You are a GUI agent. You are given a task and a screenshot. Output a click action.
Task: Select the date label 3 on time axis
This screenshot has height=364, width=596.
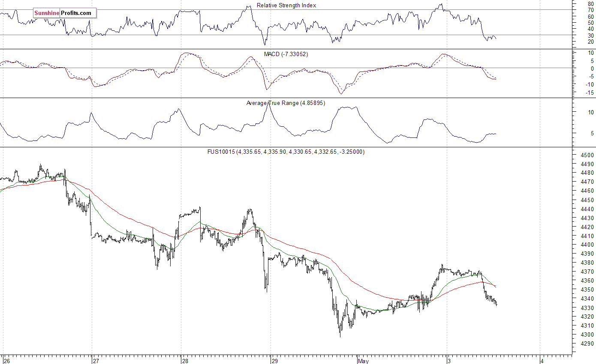coord(450,361)
